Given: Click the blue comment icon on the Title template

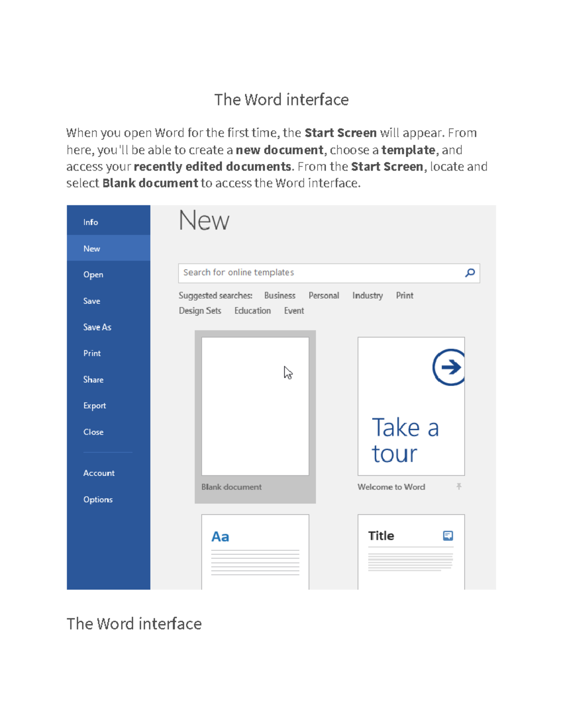Looking at the screenshot, I should click(447, 535).
